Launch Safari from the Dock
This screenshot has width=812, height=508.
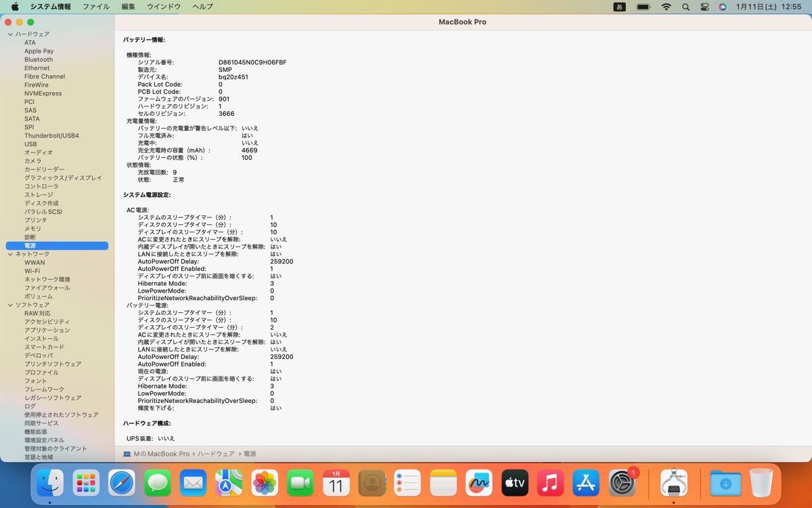[122, 483]
